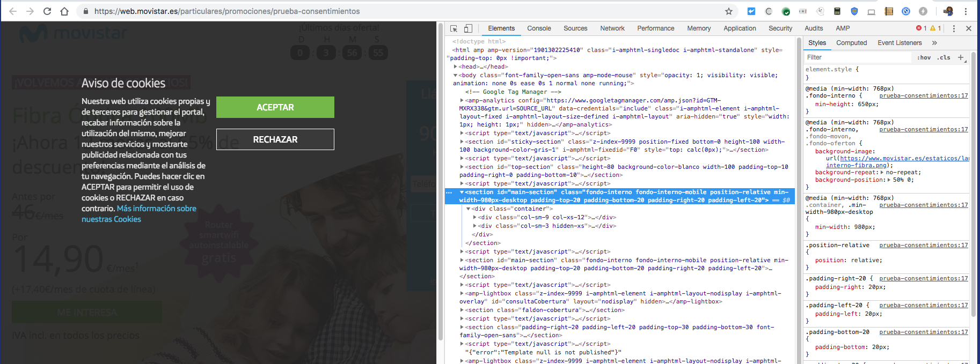
Task: Collapse the selected main-section node
Action: (462, 192)
